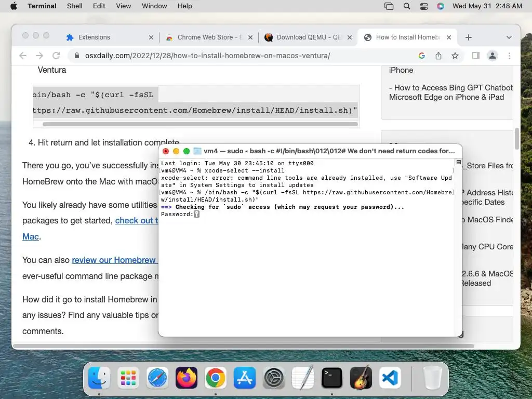
Task: Click the site lock icon in address bar
Action: tap(77, 56)
